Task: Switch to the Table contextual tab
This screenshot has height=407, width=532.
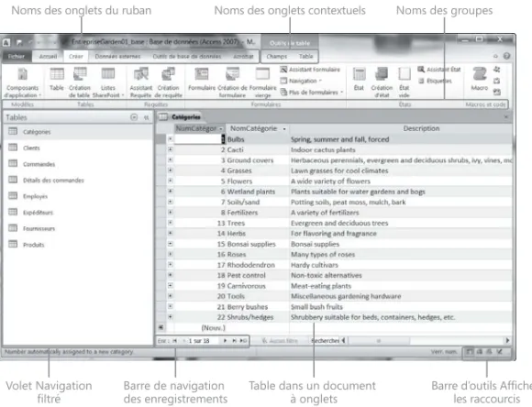Action: [305, 56]
